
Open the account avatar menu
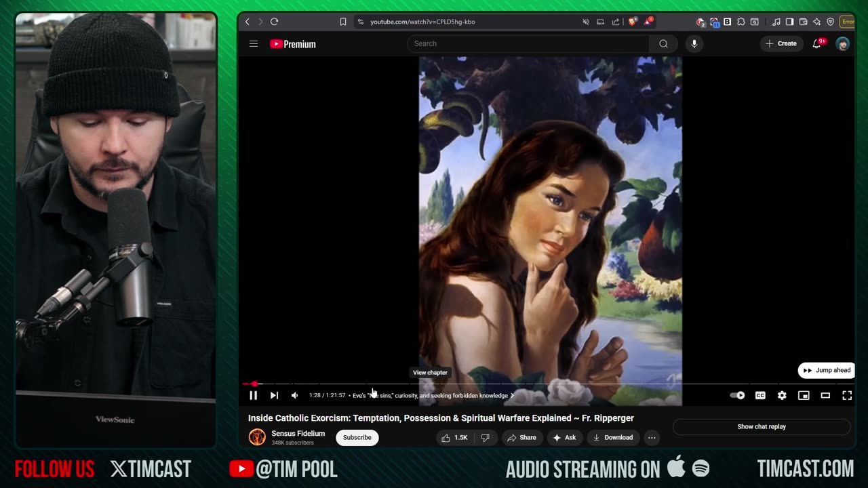(843, 44)
